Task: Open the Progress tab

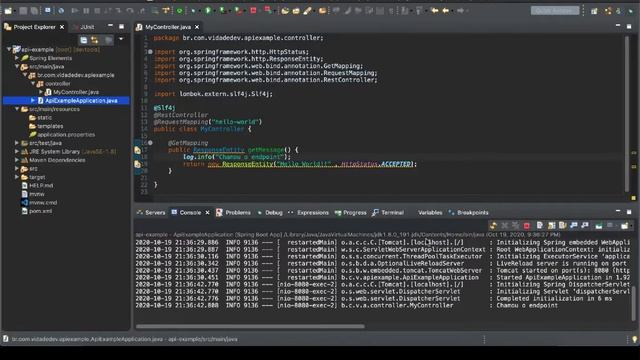Action: 351,213
